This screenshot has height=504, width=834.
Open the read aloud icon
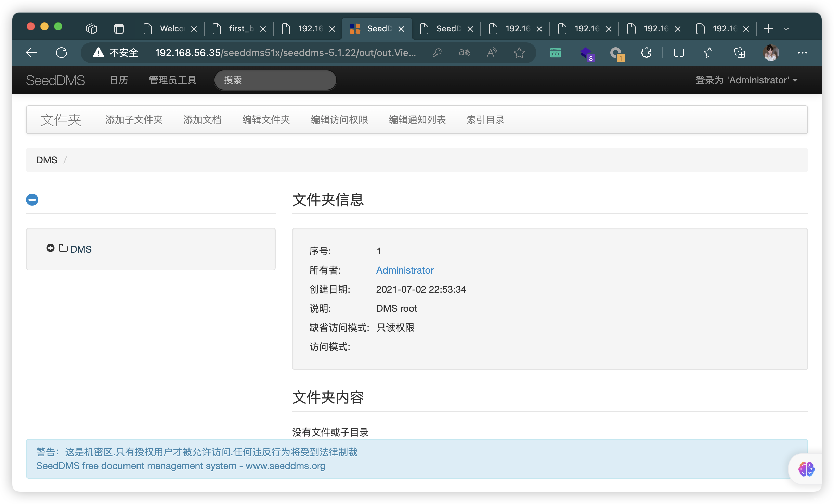pyautogui.click(x=492, y=53)
